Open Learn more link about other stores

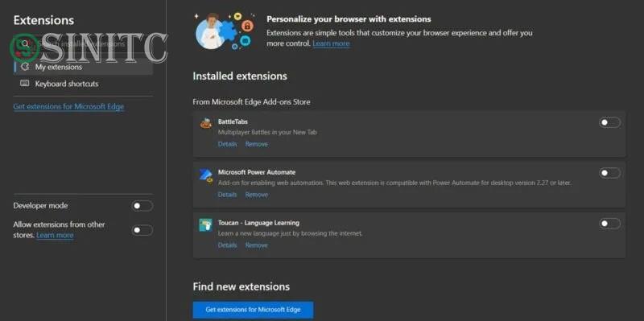pos(55,235)
